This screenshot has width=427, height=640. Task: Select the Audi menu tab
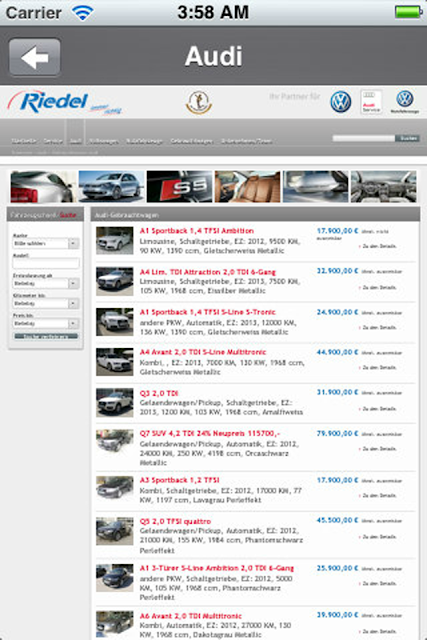point(75,141)
